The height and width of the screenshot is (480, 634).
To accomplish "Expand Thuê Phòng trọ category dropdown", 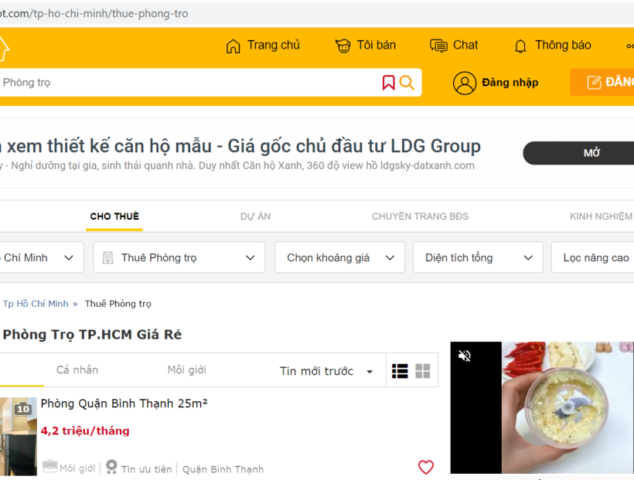I will pos(179,258).
